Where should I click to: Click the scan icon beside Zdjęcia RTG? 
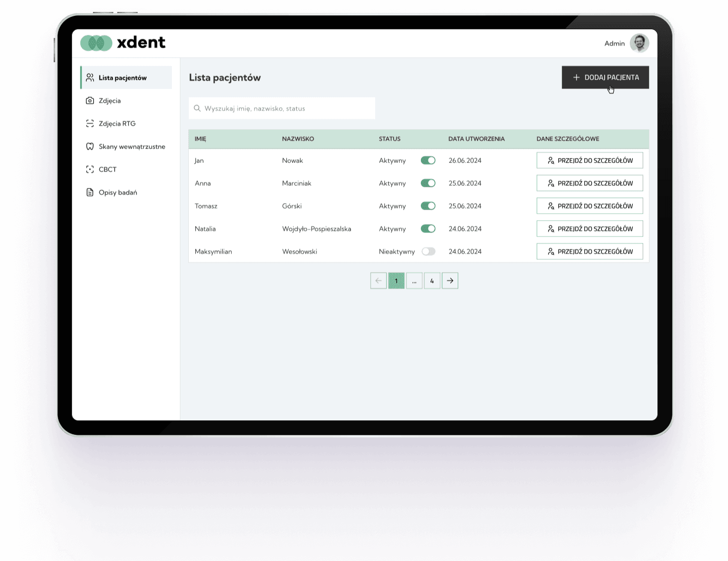point(90,123)
